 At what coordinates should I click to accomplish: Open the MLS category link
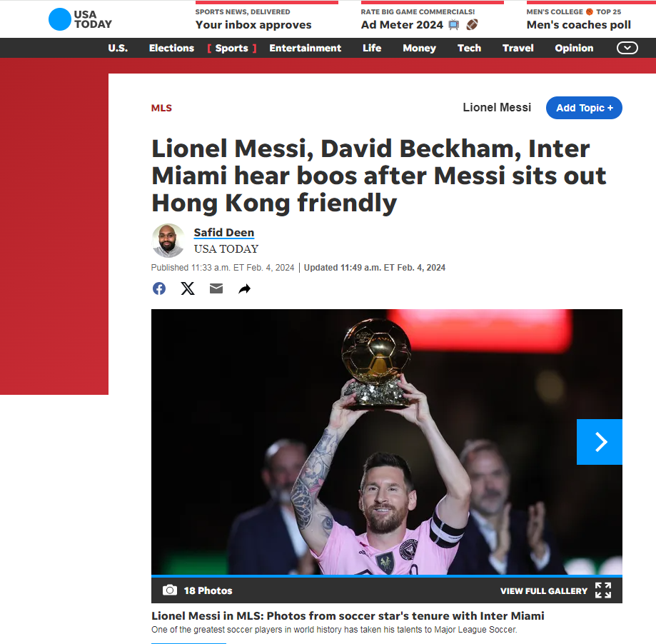click(x=161, y=108)
